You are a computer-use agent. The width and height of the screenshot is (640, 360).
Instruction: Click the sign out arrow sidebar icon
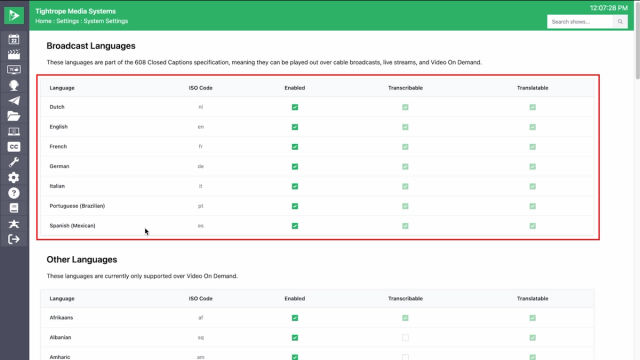[x=14, y=239]
